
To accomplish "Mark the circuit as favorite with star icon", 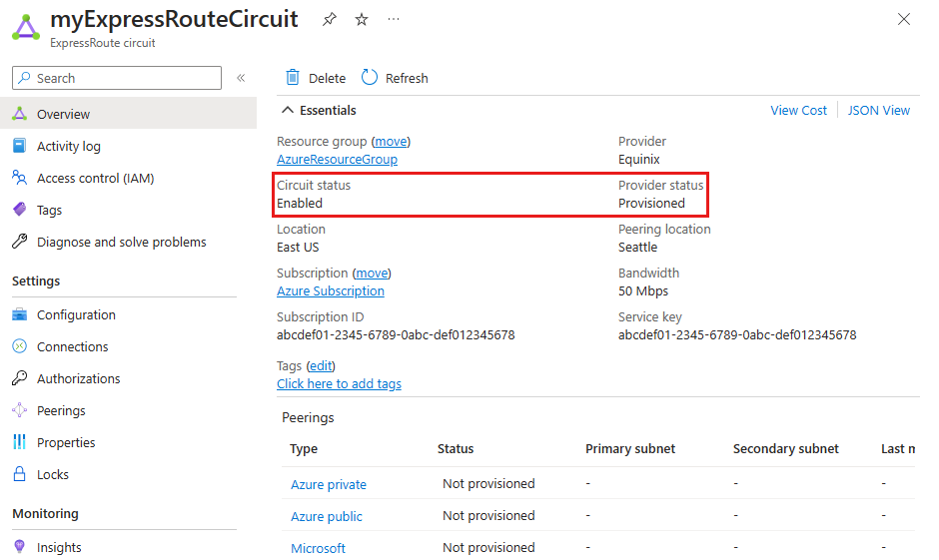I will (362, 19).
